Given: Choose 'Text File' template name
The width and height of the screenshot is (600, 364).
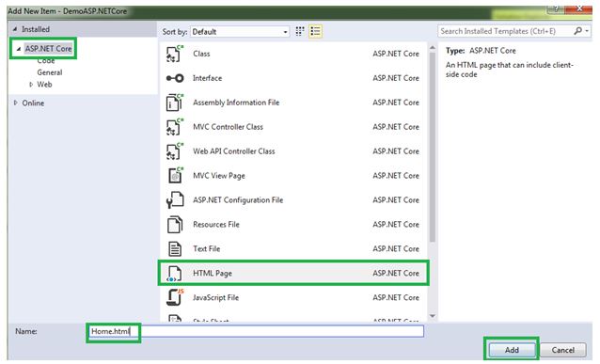Looking at the screenshot, I should point(206,249).
